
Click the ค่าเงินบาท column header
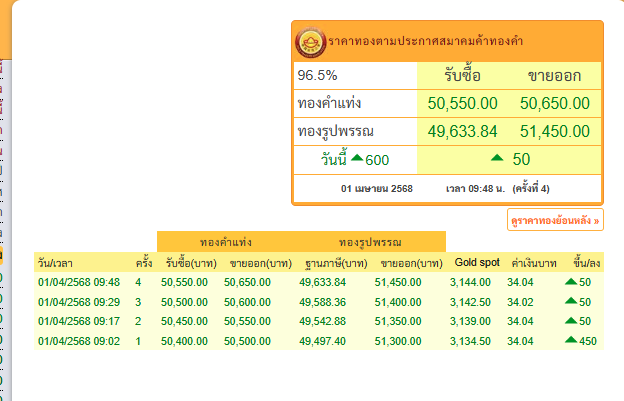534,263
